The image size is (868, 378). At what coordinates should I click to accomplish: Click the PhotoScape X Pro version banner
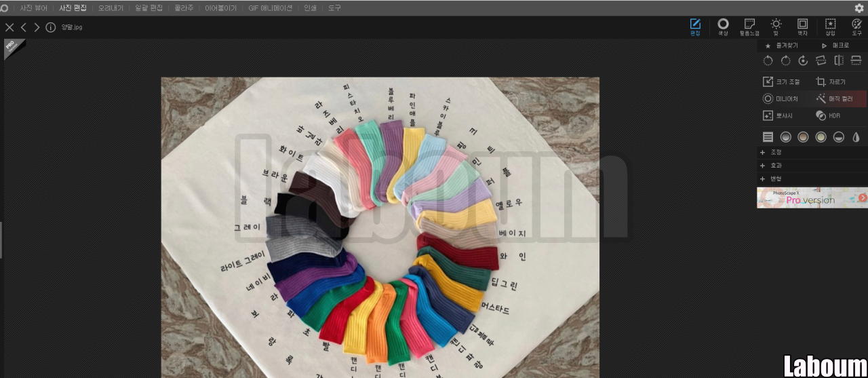pos(812,197)
